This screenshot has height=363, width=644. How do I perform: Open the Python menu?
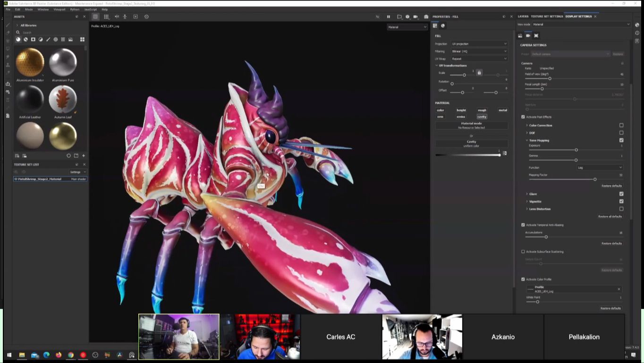75,9
